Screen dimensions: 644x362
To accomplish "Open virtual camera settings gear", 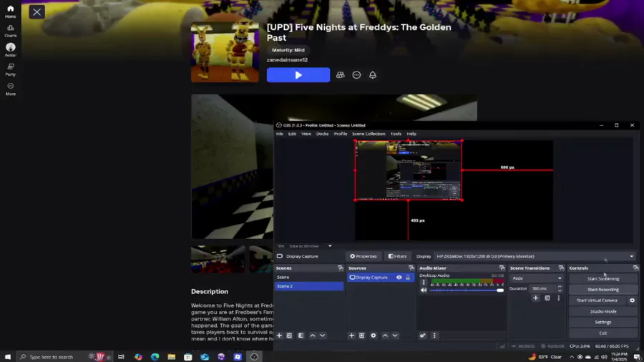I will coord(632,300).
